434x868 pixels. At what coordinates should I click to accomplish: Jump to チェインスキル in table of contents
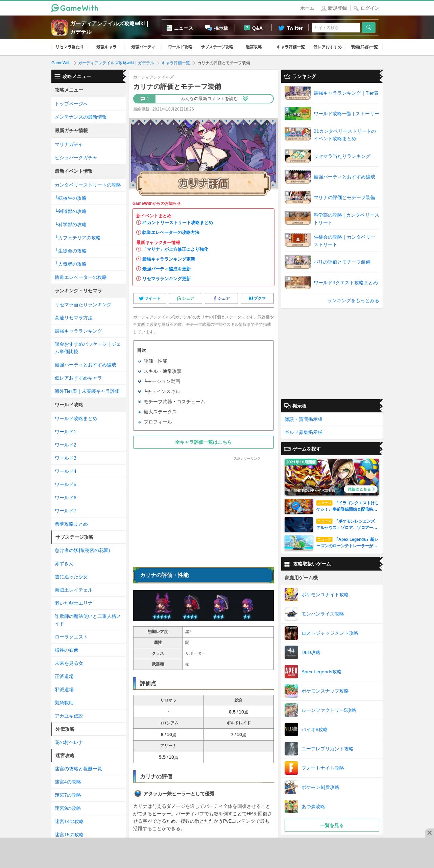(162, 391)
